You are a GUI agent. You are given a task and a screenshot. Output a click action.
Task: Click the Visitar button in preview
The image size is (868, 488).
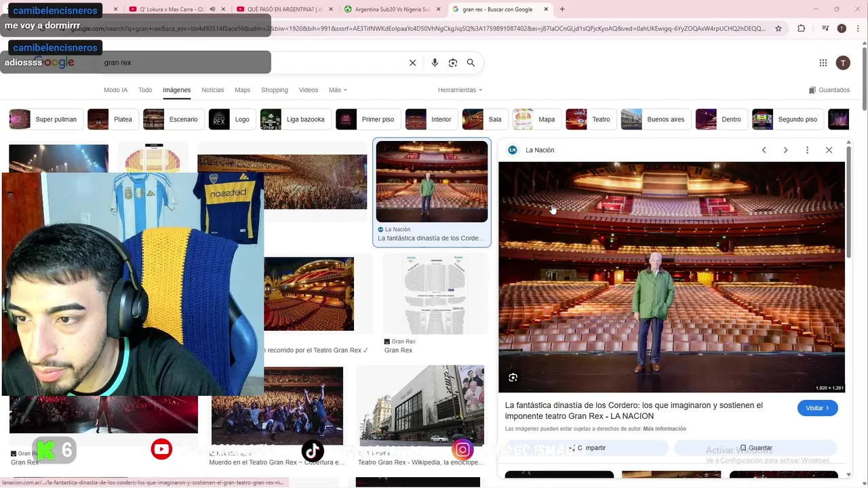(x=817, y=408)
